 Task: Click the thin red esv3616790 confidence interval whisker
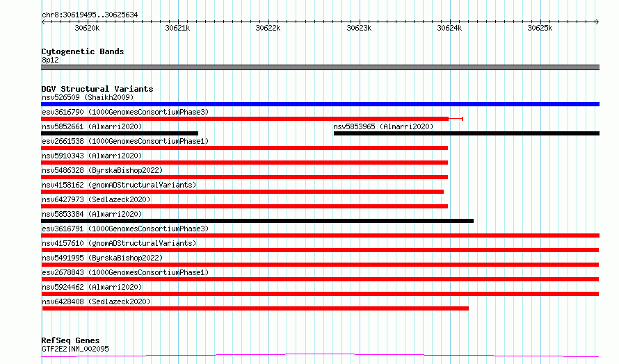coord(456,119)
